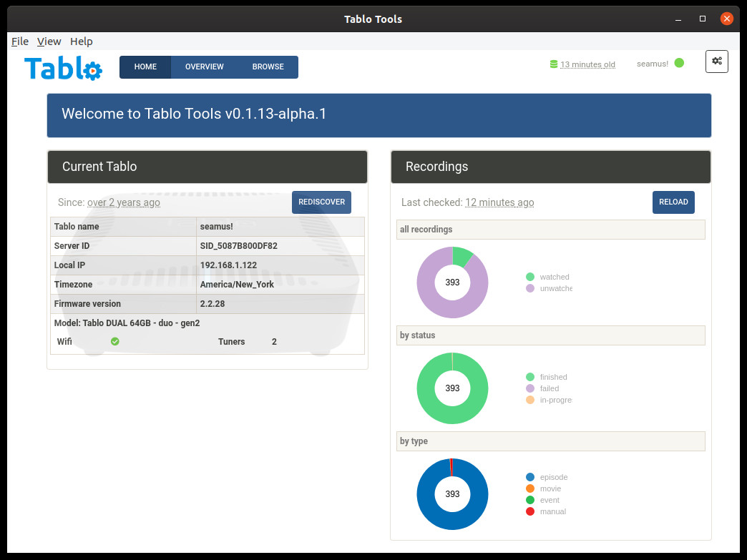Click the Tablo logo
This screenshot has width=747, height=560.
coord(63,68)
